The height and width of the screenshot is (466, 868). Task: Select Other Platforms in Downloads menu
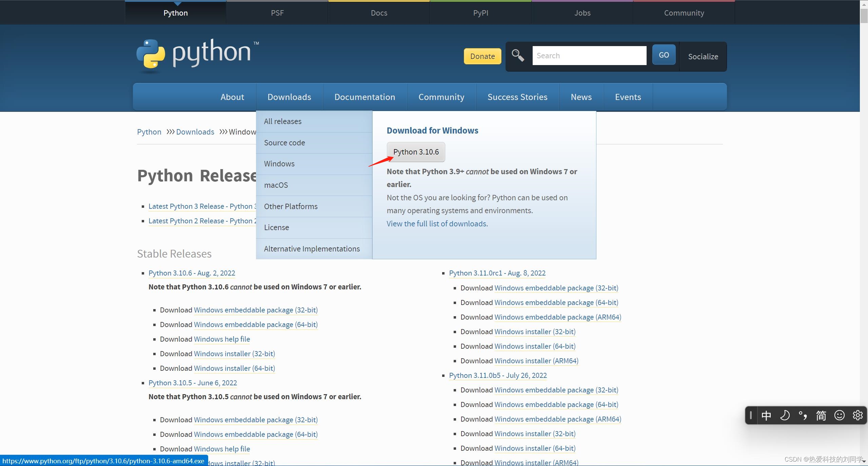314,206
